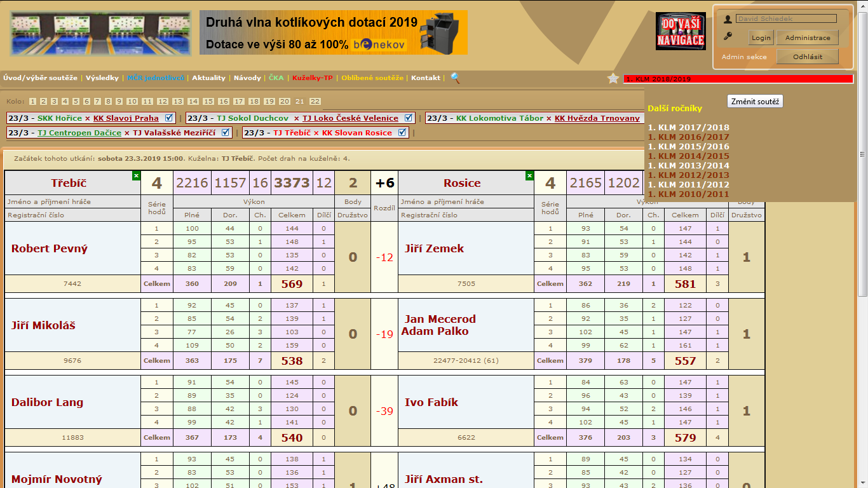Click the scrollbar up arrow

point(863,5)
